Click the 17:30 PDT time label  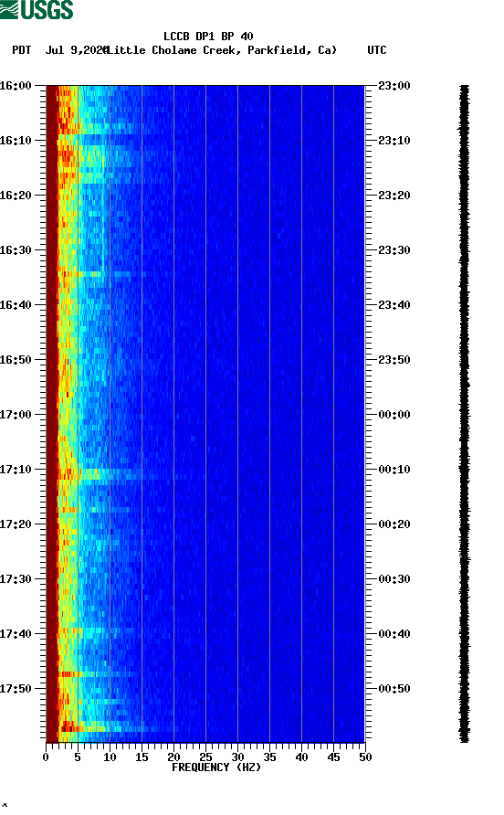click(x=16, y=579)
